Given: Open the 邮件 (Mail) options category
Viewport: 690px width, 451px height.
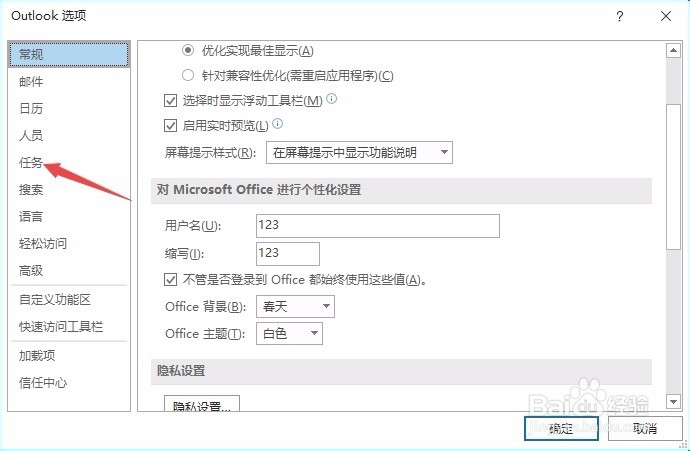Looking at the screenshot, I should pyautogui.click(x=32, y=81).
